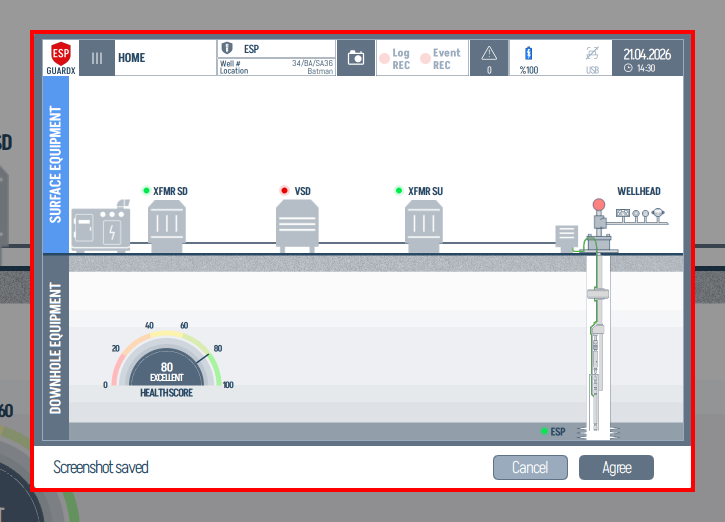This screenshot has height=522, width=725.
Task: Click the VSD label
Action: pyautogui.click(x=302, y=191)
